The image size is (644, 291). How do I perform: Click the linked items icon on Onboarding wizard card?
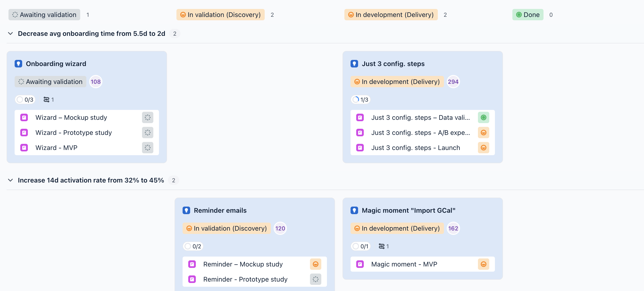(x=46, y=100)
